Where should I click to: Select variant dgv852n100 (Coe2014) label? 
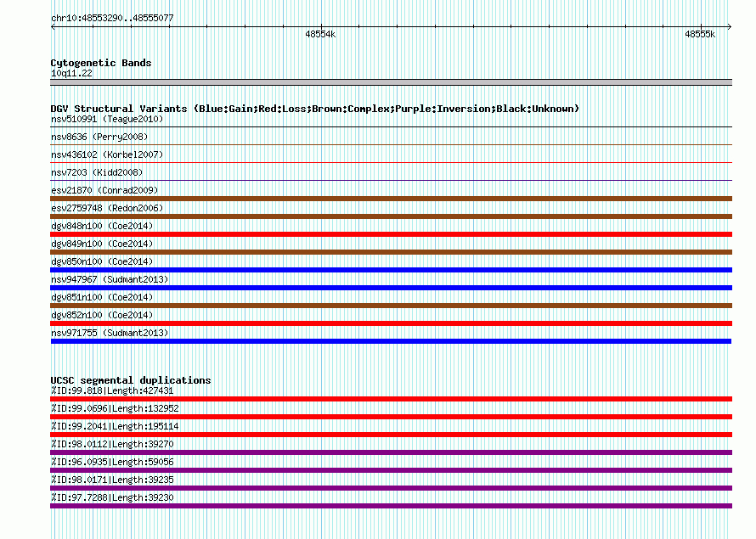click(x=102, y=315)
